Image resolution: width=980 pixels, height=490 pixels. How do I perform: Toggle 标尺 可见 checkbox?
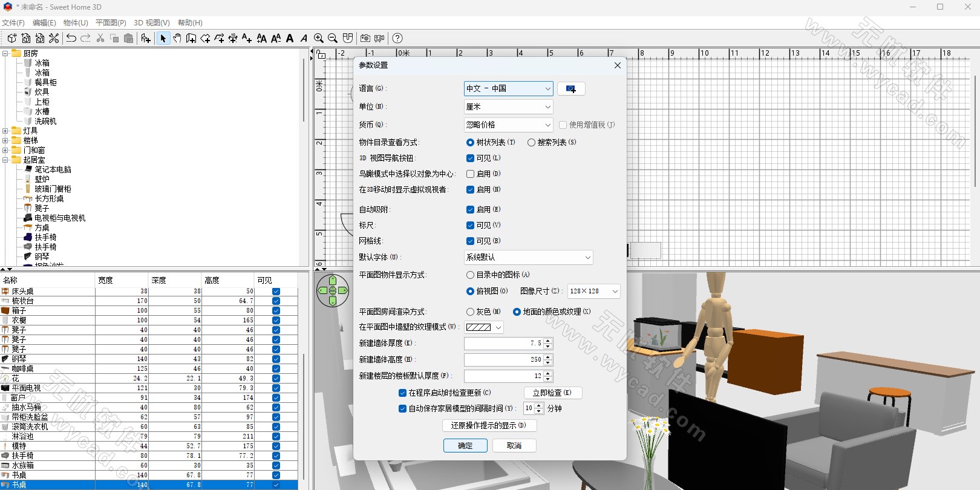(470, 225)
